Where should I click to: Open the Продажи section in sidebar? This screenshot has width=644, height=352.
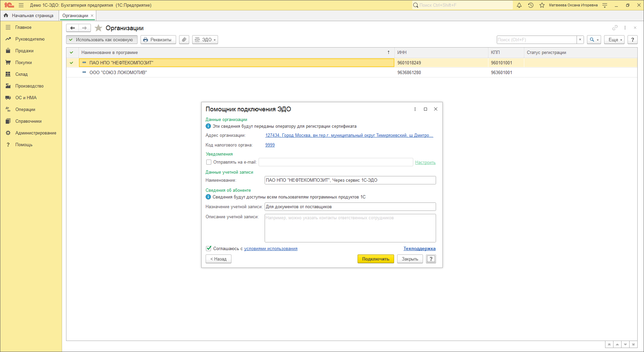(24, 51)
